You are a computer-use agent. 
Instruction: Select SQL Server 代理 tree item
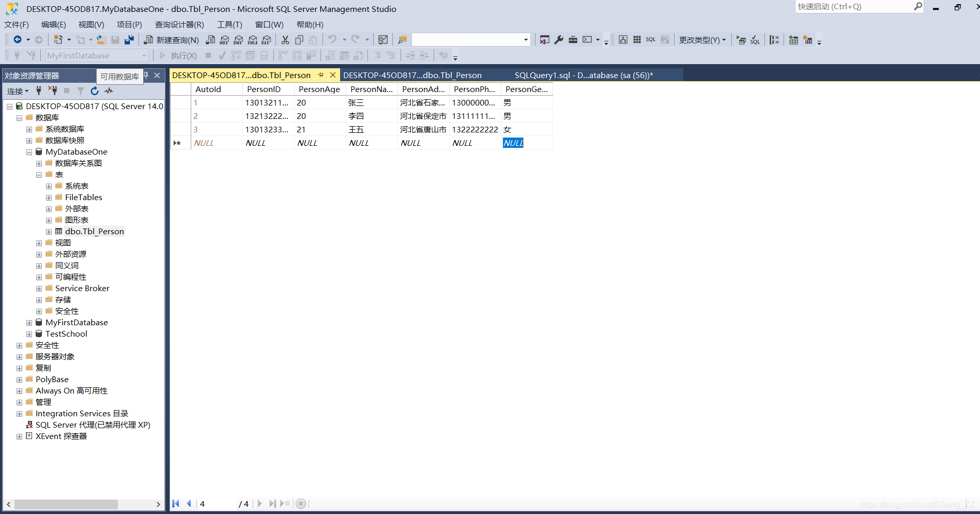(x=93, y=425)
